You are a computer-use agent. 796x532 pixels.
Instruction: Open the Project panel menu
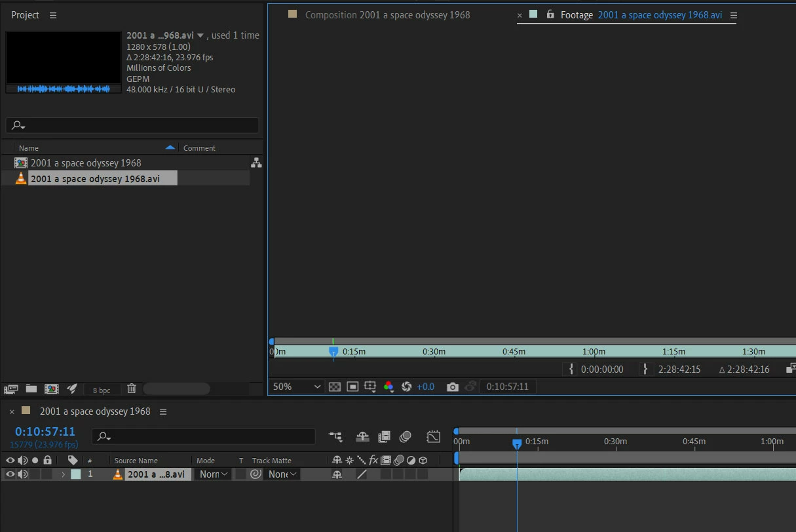coord(53,15)
